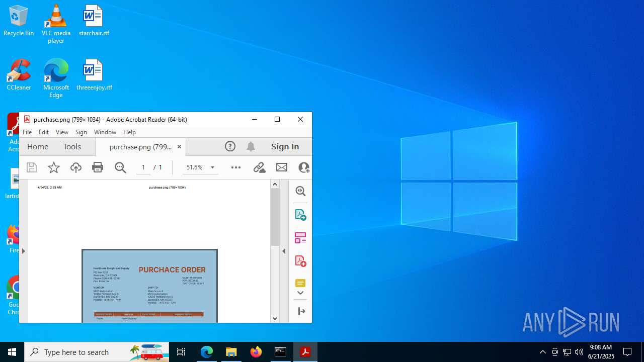Click the share with others person icon
This screenshot has height=362, width=644.
pyautogui.click(x=304, y=167)
